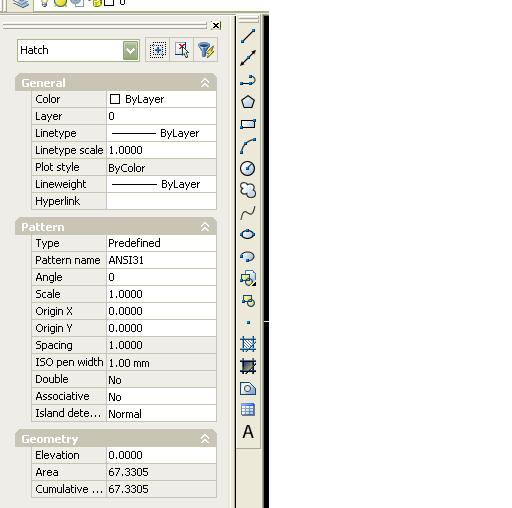
Task: Collapse the Geometry section
Action: click(205, 439)
